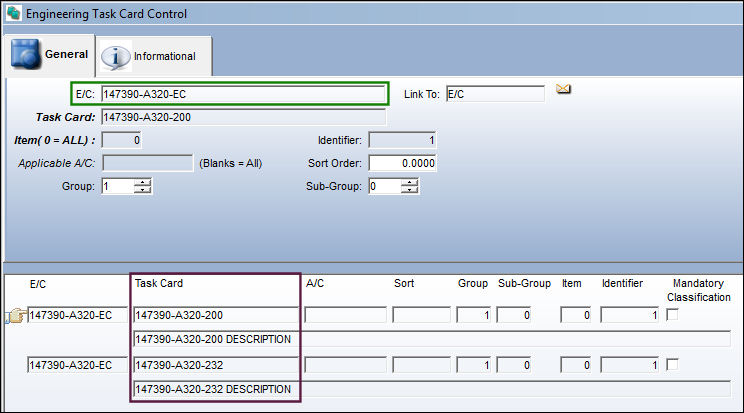Click the E/C column header in grid
Image resolution: width=744 pixels, height=413 pixels.
[38, 284]
